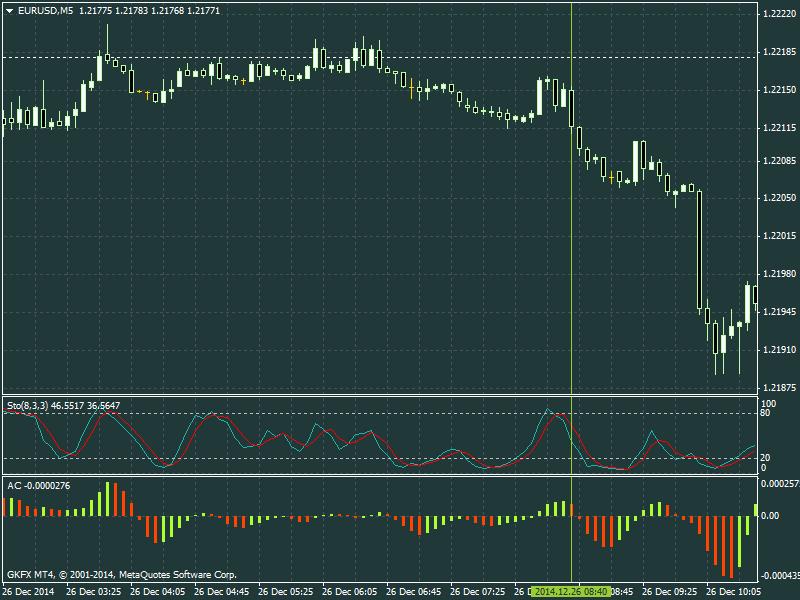This screenshot has width=800, height=600.
Task: Click the stochastic 80 level value
Action: (x=767, y=412)
